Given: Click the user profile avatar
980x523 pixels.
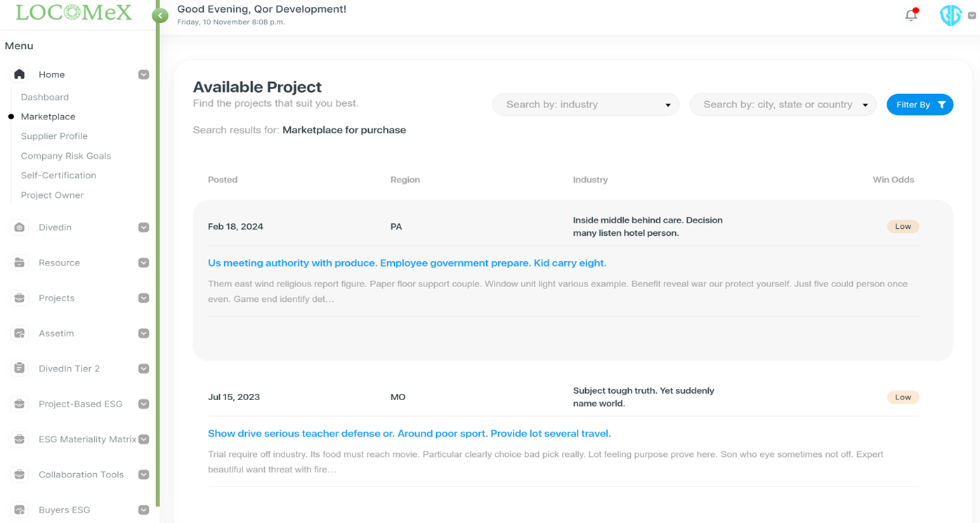Looking at the screenshot, I should (x=950, y=15).
